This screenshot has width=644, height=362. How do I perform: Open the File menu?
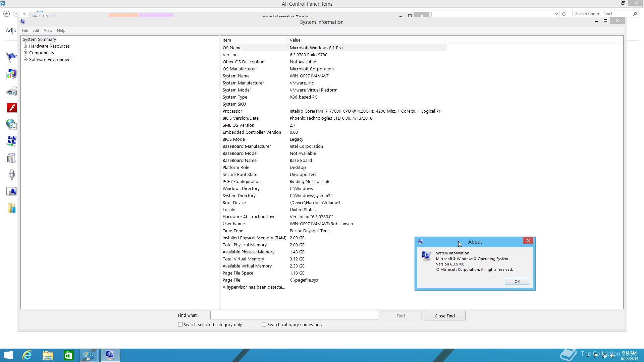(25, 30)
